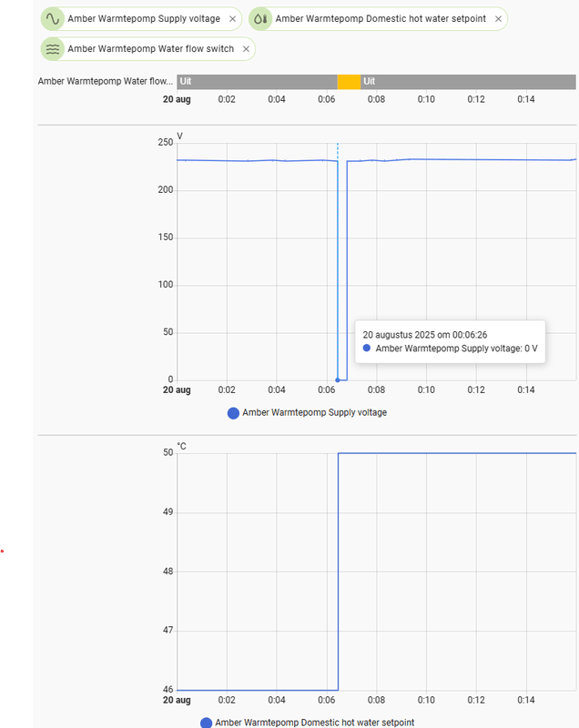
Task: Click the 46 label on the temperature axis
Action: click(x=168, y=690)
